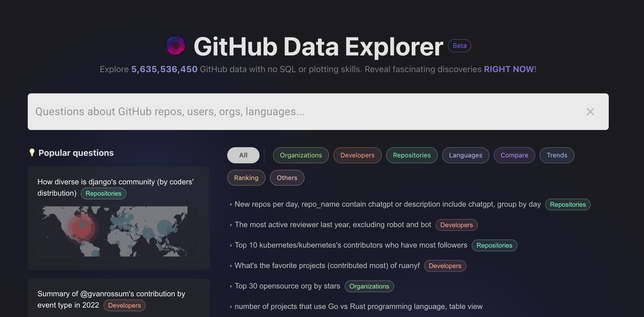
Task: Filter questions by Organizations
Action: (x=301, y=155)
